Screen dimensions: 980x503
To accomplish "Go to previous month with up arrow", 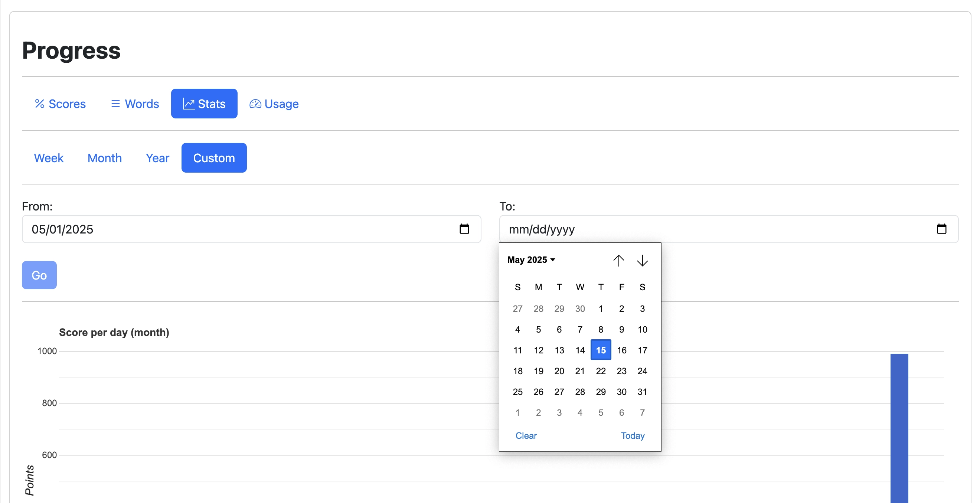I will pyautogui.click(x=618, y=261).
